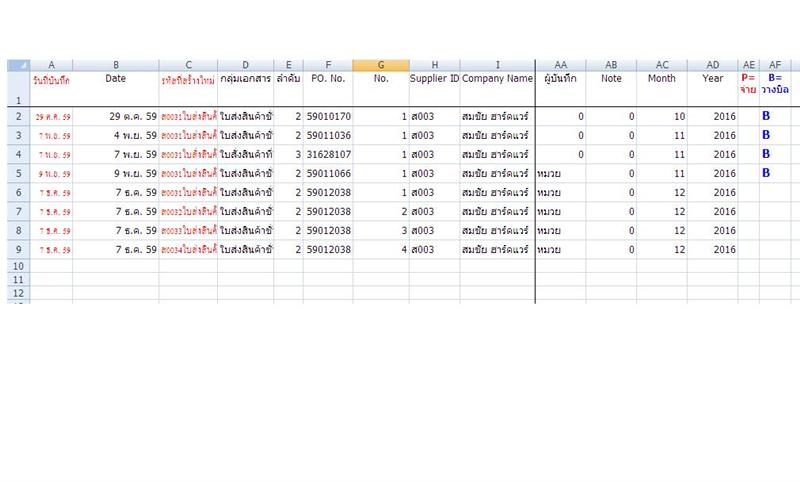Click the Supplier ID header cell
The height and width of the screenshot is (482, 800).
coord(434,78)
